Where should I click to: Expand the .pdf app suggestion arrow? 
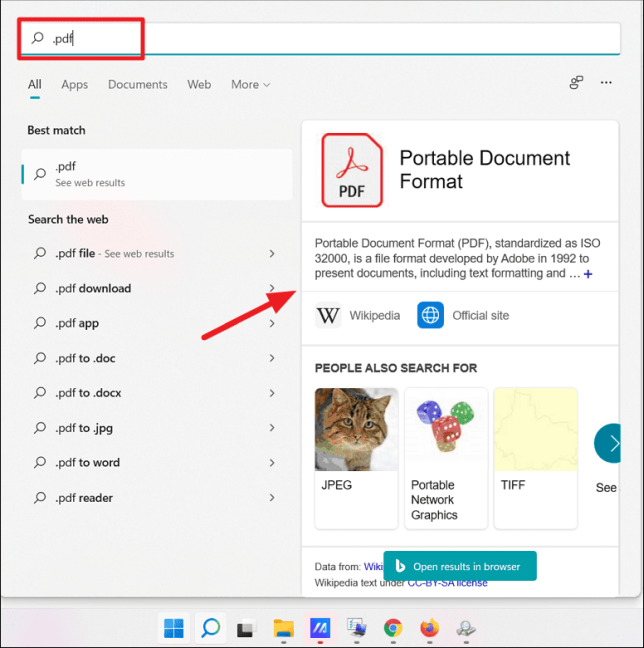click(x=272, y=323)
